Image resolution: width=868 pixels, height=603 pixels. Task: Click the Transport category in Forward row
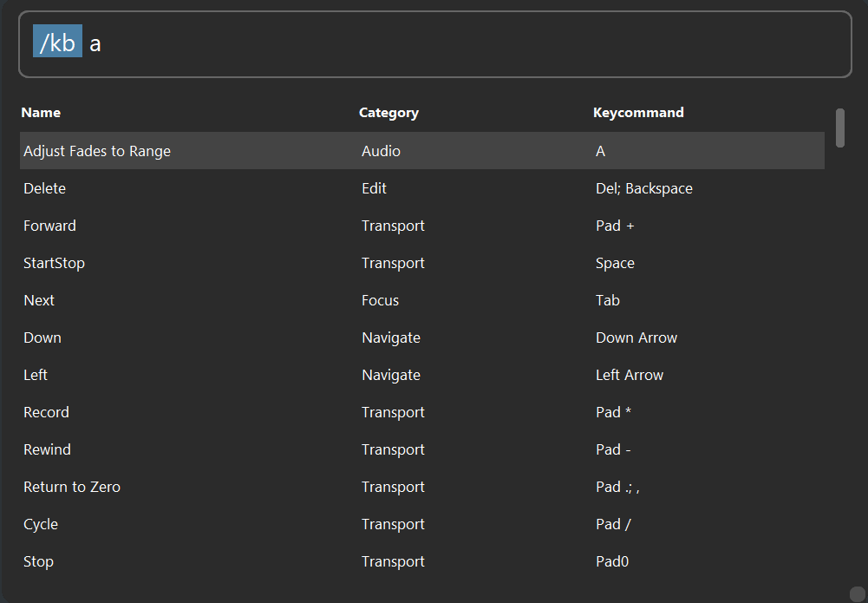click(x=393, y=226)
